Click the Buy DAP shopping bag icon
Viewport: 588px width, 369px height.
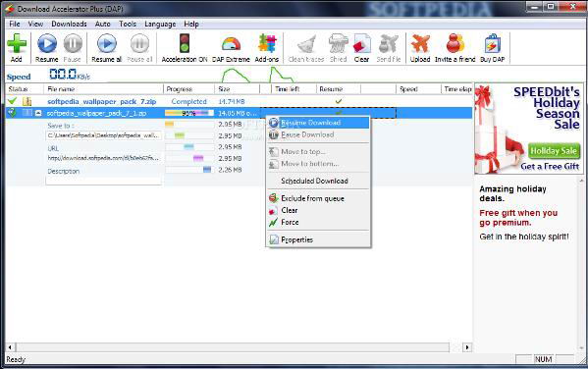point(493,43)
